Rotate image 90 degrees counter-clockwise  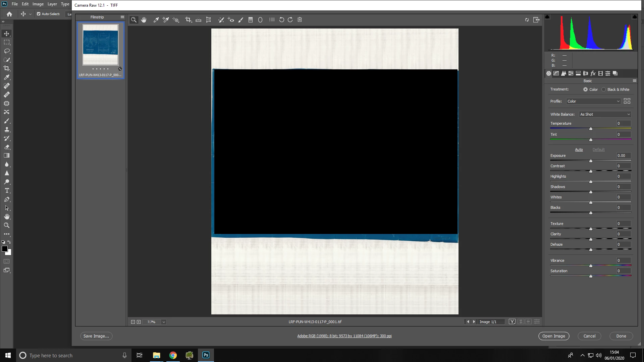tap(281, 20)
